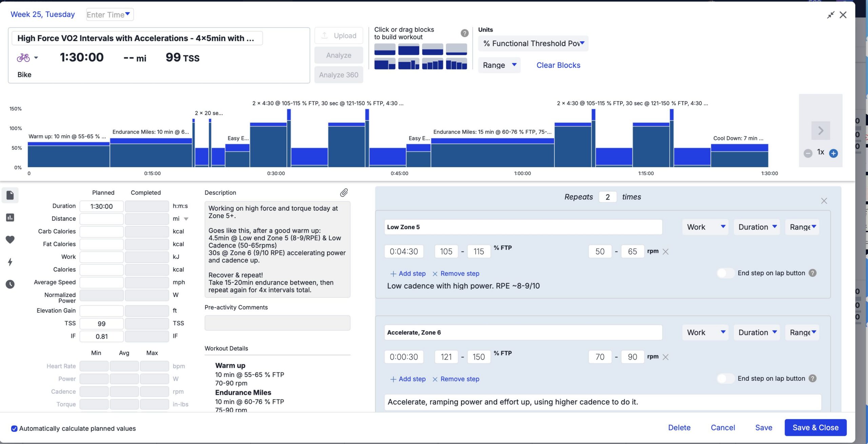
Task: Click the Repeats count input field
Action: click(608, 197)
